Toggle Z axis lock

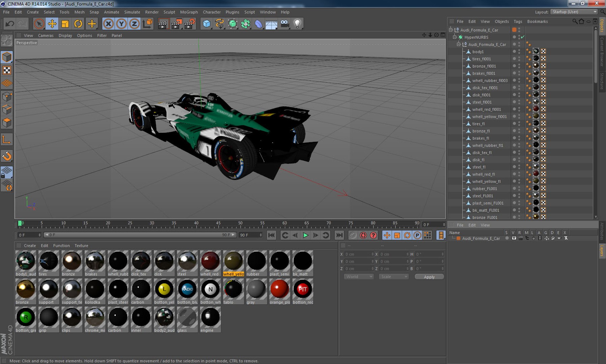[134, 24]
